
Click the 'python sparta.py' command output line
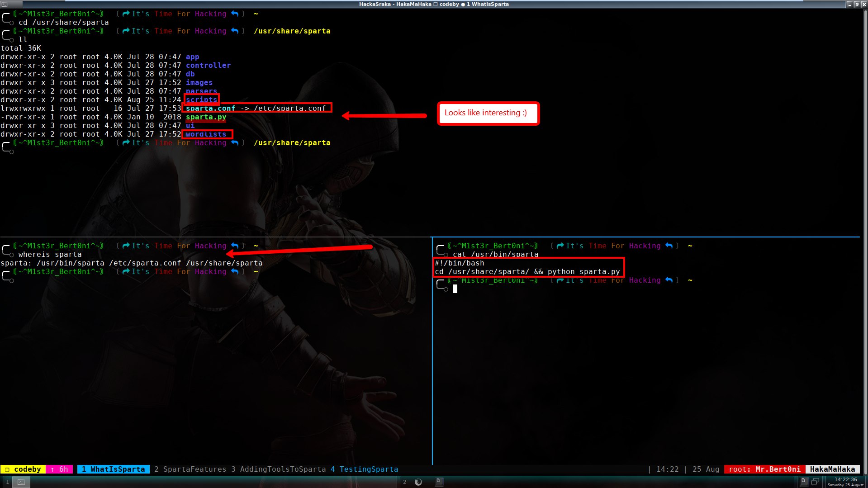pyautogui.click(x=527, y=272)
